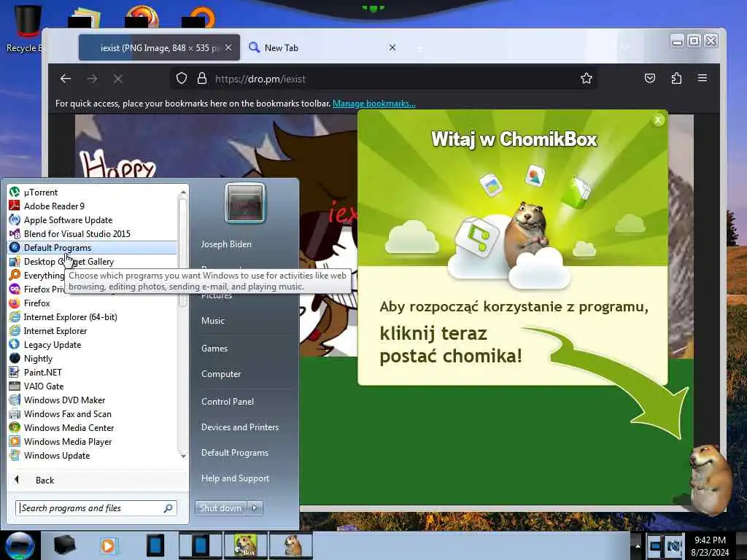
Task: Open Help and Support
Action: (235, 478)
